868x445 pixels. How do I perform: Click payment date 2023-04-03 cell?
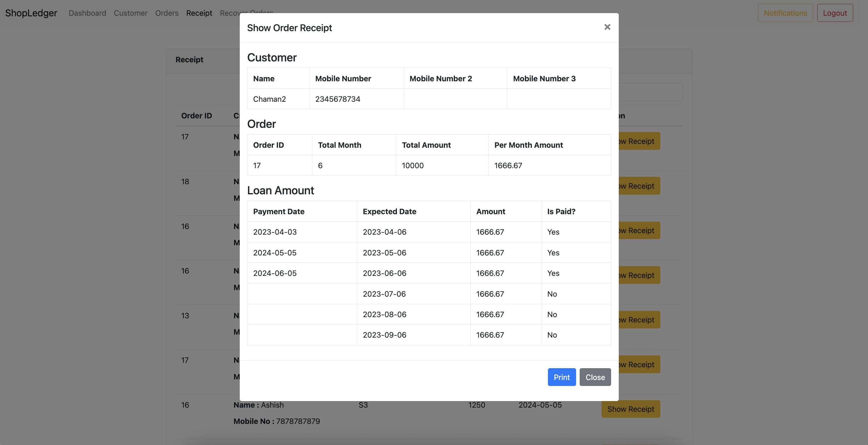tap(275, 232)
